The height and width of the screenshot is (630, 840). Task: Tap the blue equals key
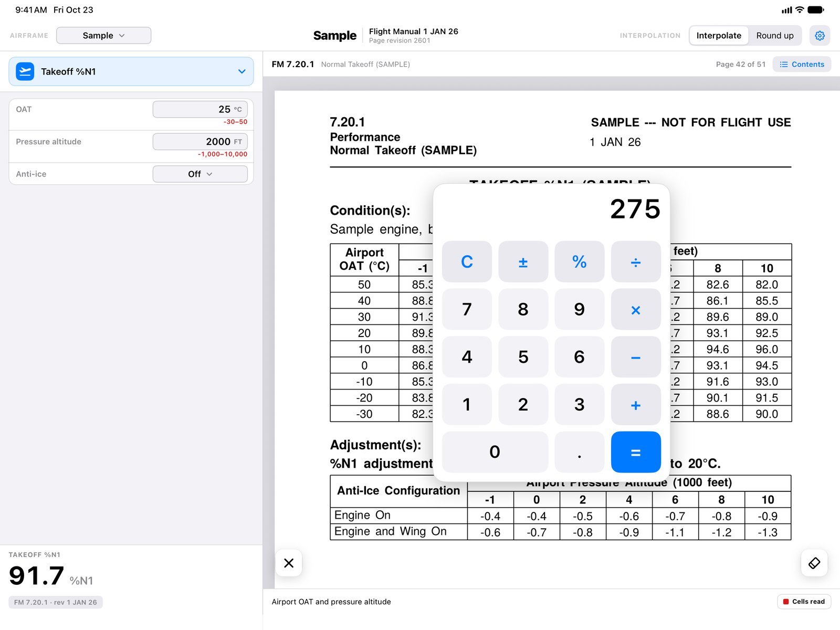(x=636, y=452)
